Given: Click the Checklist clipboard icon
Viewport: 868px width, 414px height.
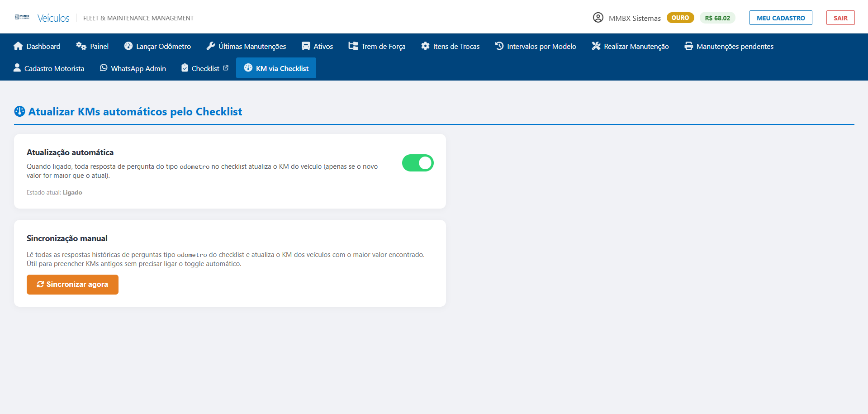Looking at the screenshot, I should (185, 68).
